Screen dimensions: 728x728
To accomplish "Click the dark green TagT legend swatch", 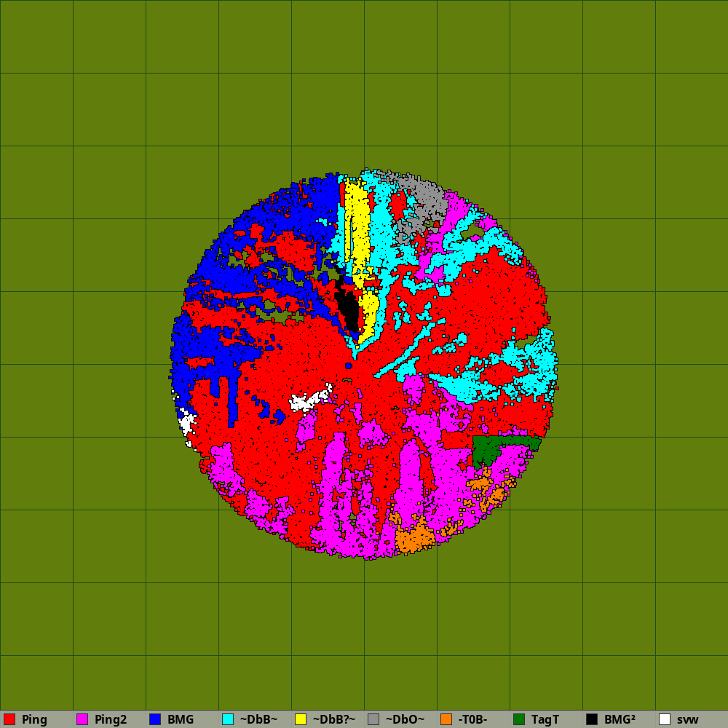I will (x=519, y=719).
